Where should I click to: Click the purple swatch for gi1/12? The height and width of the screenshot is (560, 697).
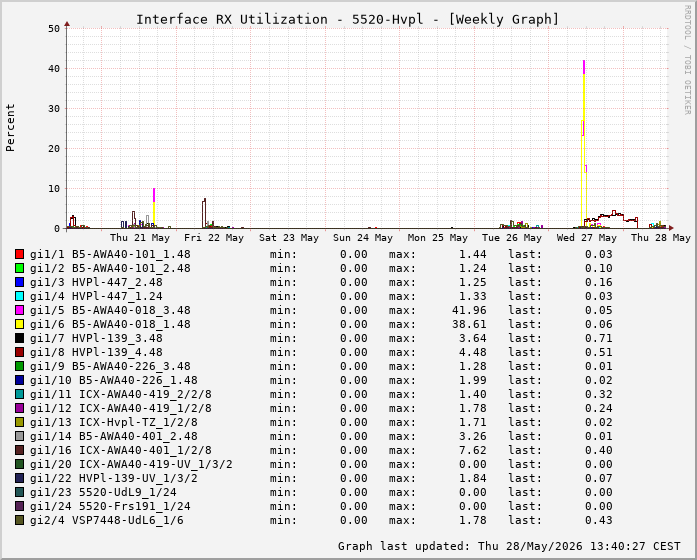19,408
